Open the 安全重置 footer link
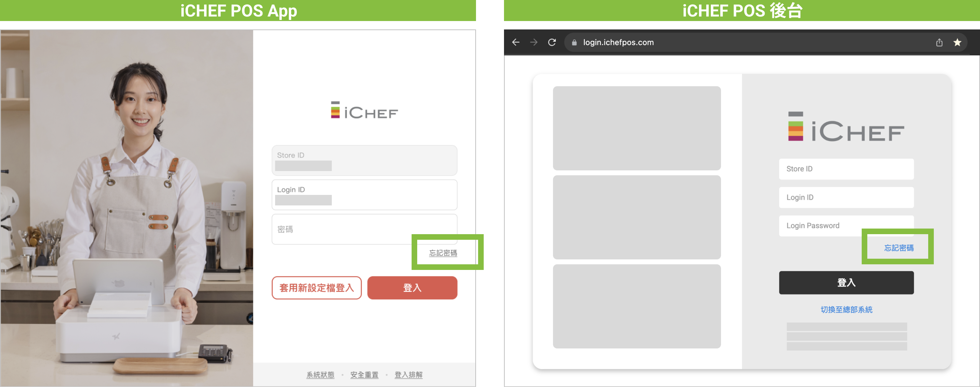The width and height of the screenshot is (980, 387). tap(364, 374)
